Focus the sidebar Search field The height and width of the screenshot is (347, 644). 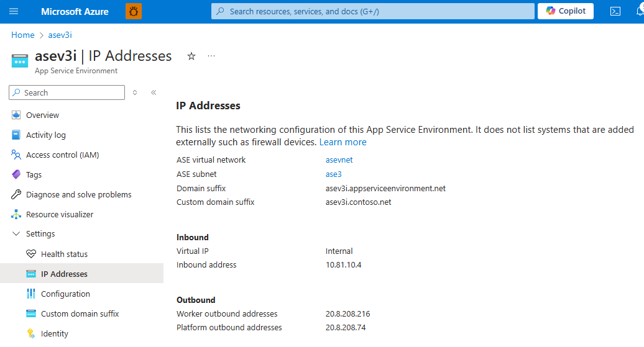pyautogui.click(x=67, y=92)
